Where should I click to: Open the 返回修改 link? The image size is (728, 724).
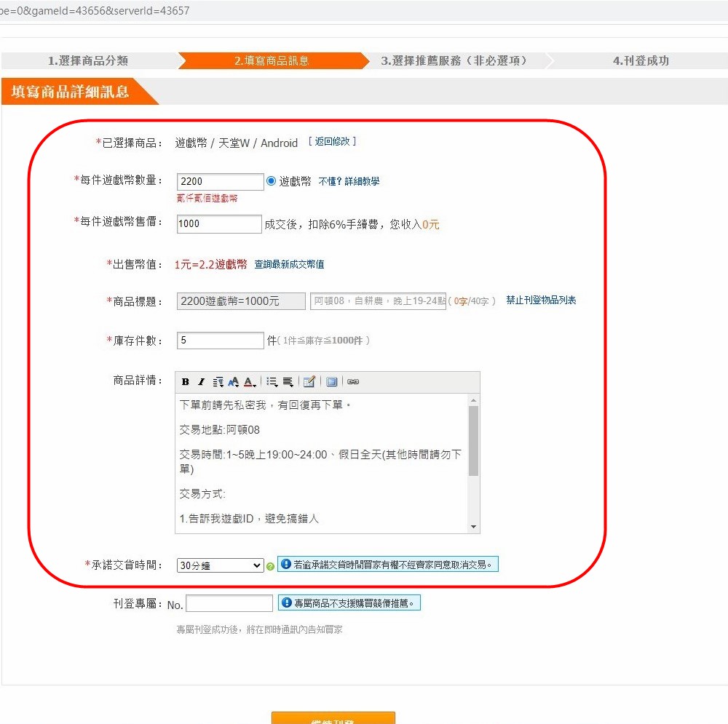[x=332, y=142]
